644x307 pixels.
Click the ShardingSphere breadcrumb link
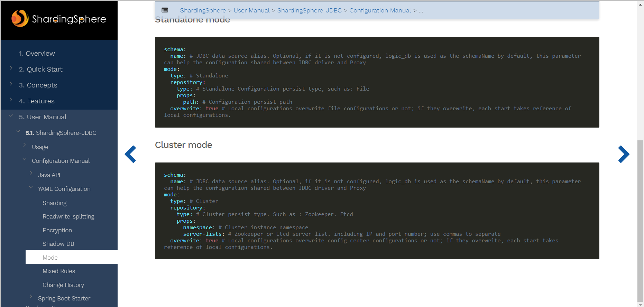(x=203, y=10)
